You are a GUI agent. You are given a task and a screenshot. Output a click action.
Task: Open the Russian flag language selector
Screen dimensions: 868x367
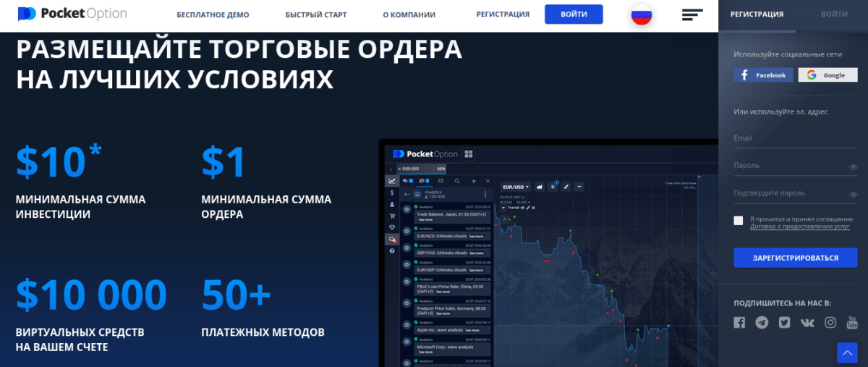642,14
